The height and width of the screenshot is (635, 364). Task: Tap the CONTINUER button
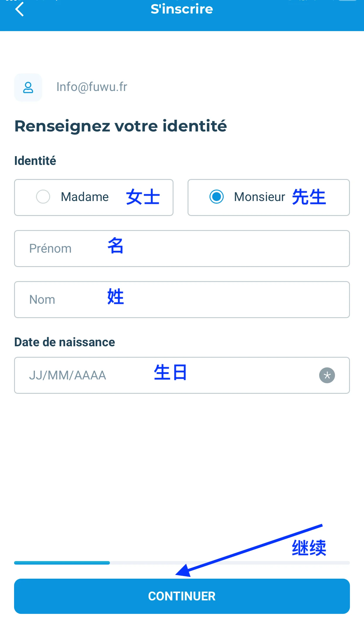coord(182,596)
